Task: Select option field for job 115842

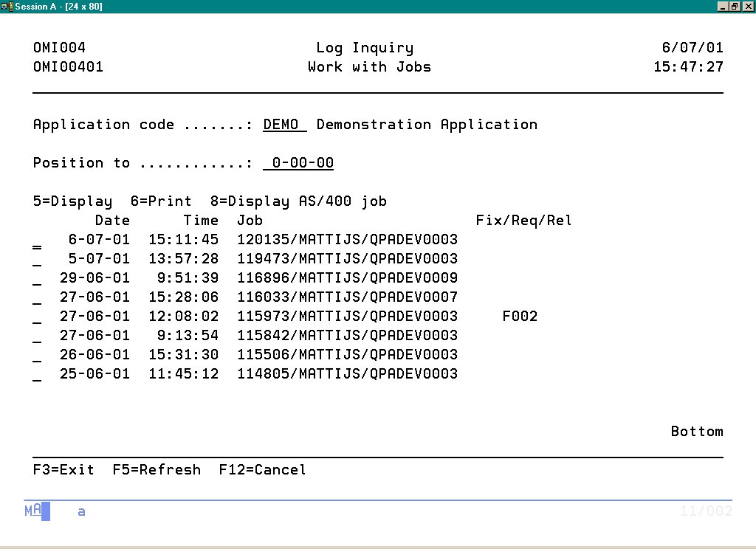Action: 37,337
